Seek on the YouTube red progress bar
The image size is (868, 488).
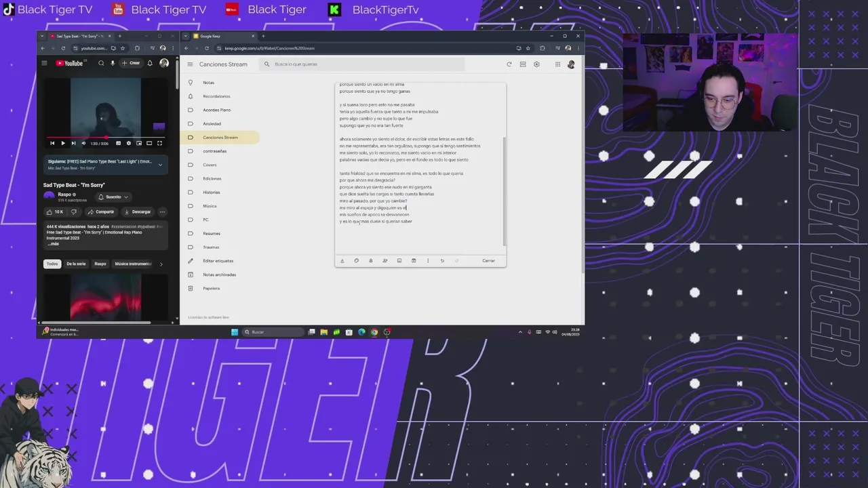tap(106, 137)
